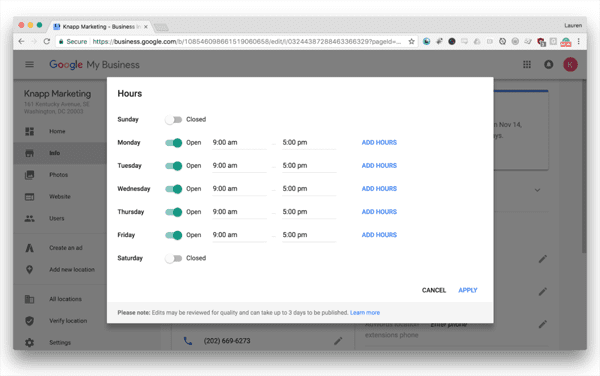
Task: Open the notifications bell
Action: (548, 64)
